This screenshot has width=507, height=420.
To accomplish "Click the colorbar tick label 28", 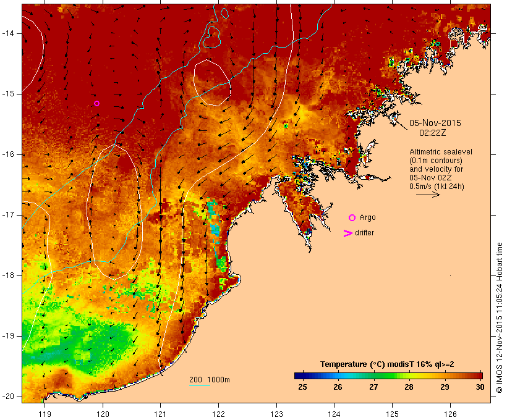I will click(409, 387).
